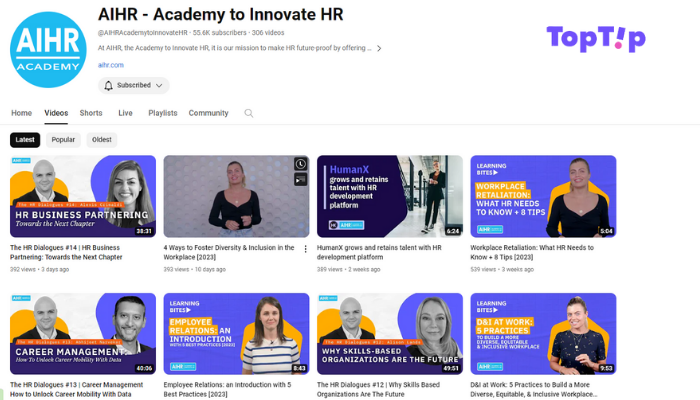This screenshot has width=700, height=400.
Task: Open HR Business Partnering video thumbnail
Action: click(x=83, y=196)
